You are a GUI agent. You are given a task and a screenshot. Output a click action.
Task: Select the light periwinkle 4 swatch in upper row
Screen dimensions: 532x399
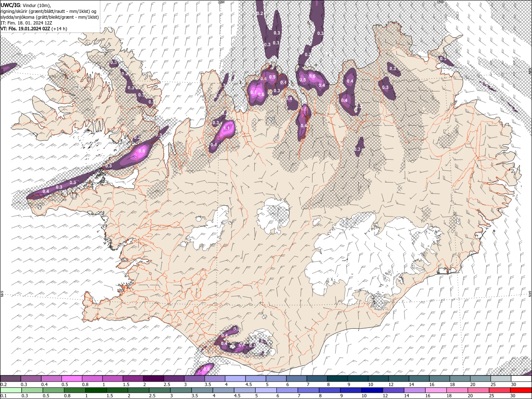(235, 379)
